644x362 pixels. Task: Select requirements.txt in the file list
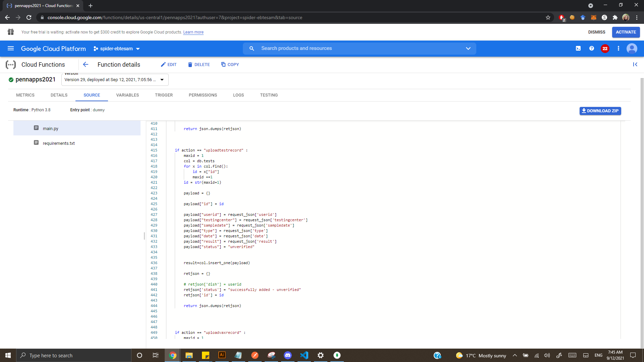(x=59, y=143)
